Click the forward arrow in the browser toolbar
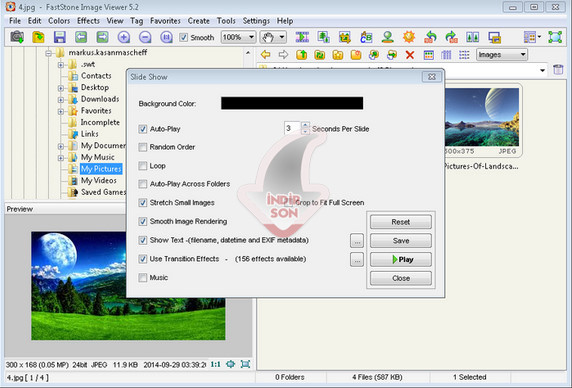Image resolution: width=572 pixels, height=388 pixels. (283, 55)
